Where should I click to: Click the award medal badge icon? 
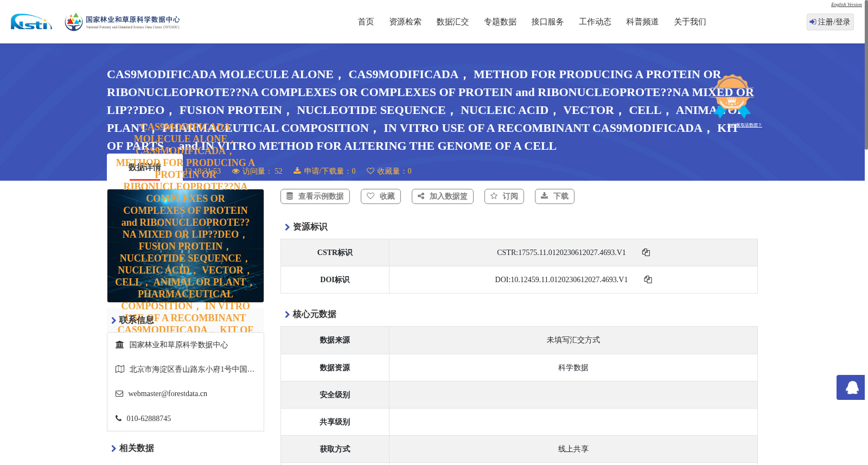pos(732,96)
